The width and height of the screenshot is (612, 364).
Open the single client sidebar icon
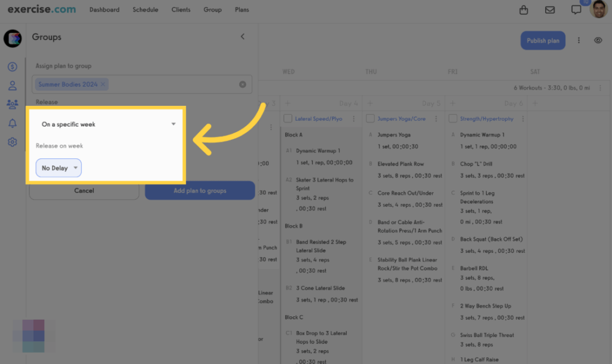coord(12,85)
